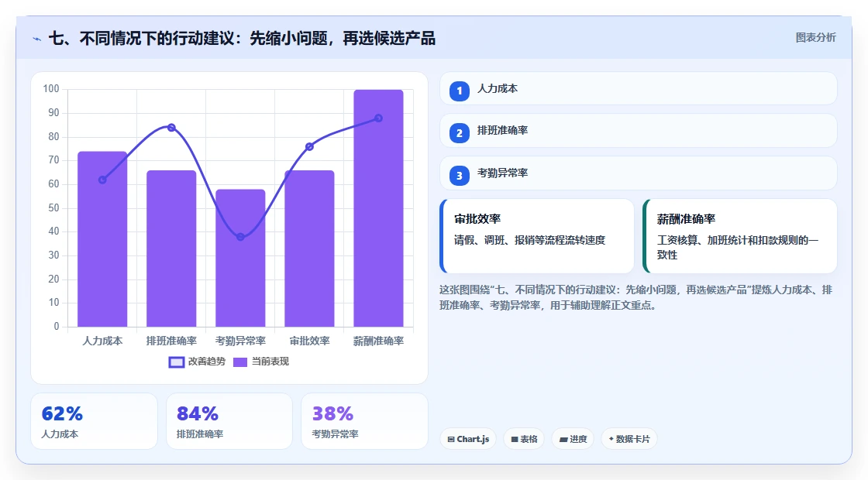
Task: Toggle the 改善趋势 legend swatch
Action: [x=176, y=362]
